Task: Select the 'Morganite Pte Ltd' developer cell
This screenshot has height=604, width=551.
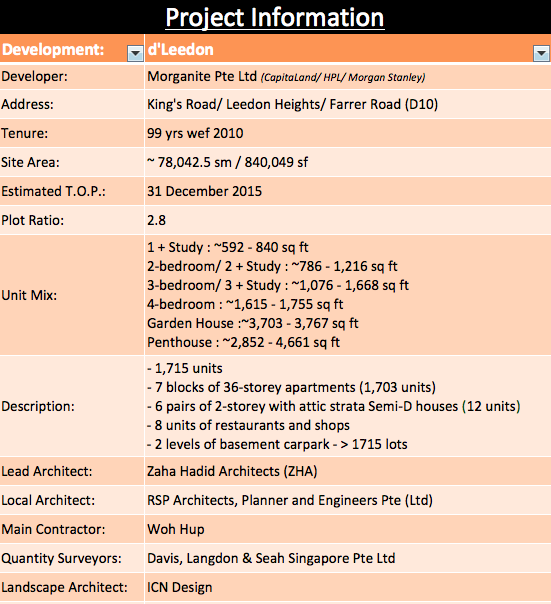Action: click(348, 76)
